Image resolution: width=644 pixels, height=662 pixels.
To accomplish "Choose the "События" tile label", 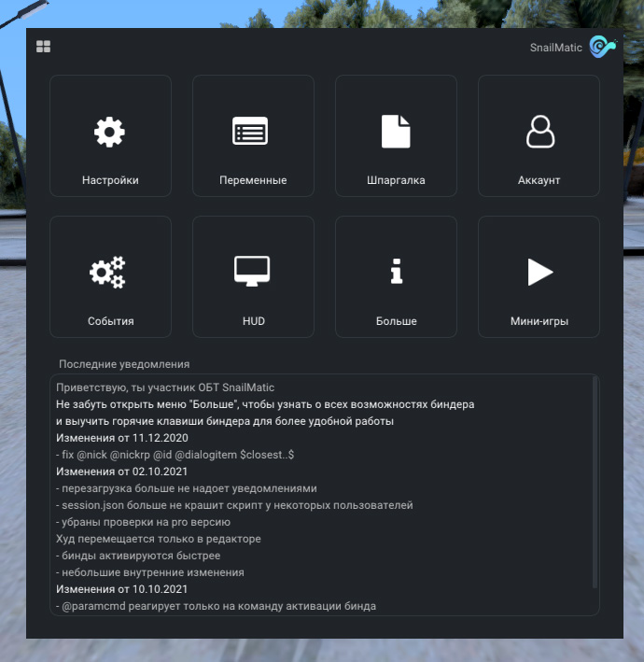I will coord(110,321).
